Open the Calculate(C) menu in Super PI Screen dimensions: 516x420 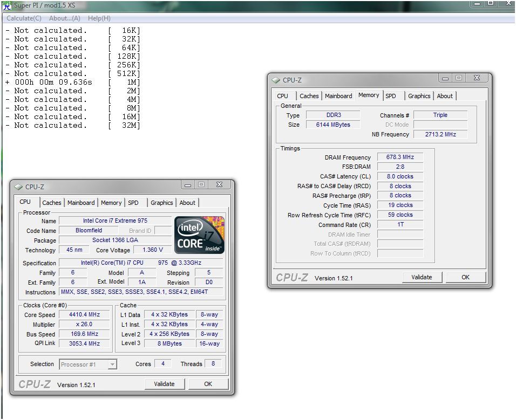pyautogui.click(x=24, y=18)
